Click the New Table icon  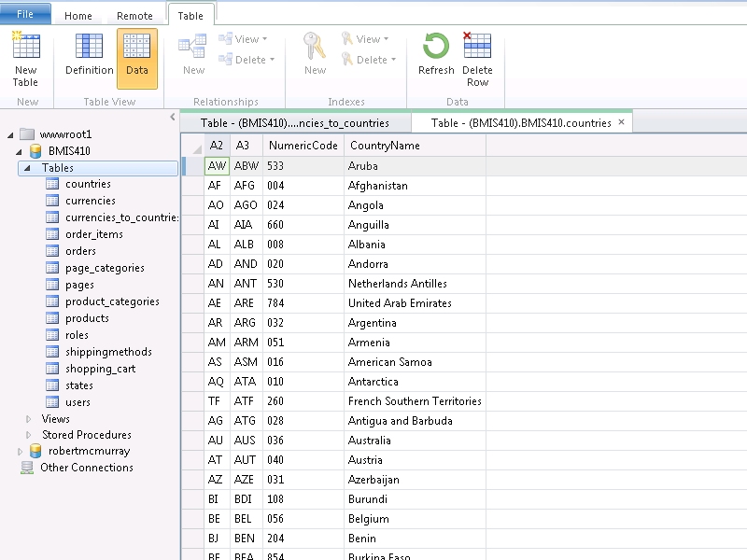coord(25,47)
